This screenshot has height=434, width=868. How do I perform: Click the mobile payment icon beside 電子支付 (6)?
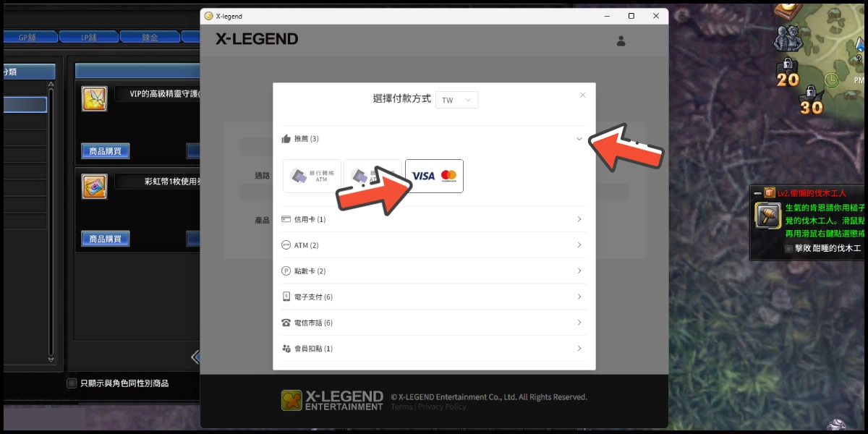[x=286, y=297]
